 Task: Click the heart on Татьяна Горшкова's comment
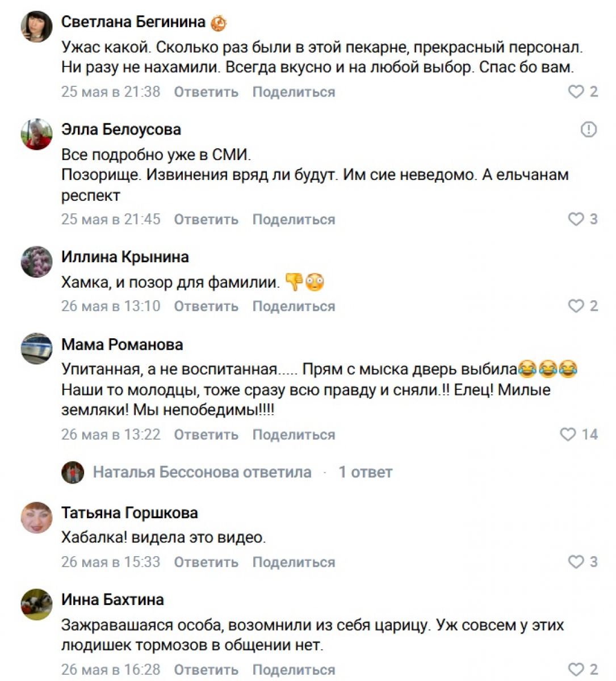(576, 562)
